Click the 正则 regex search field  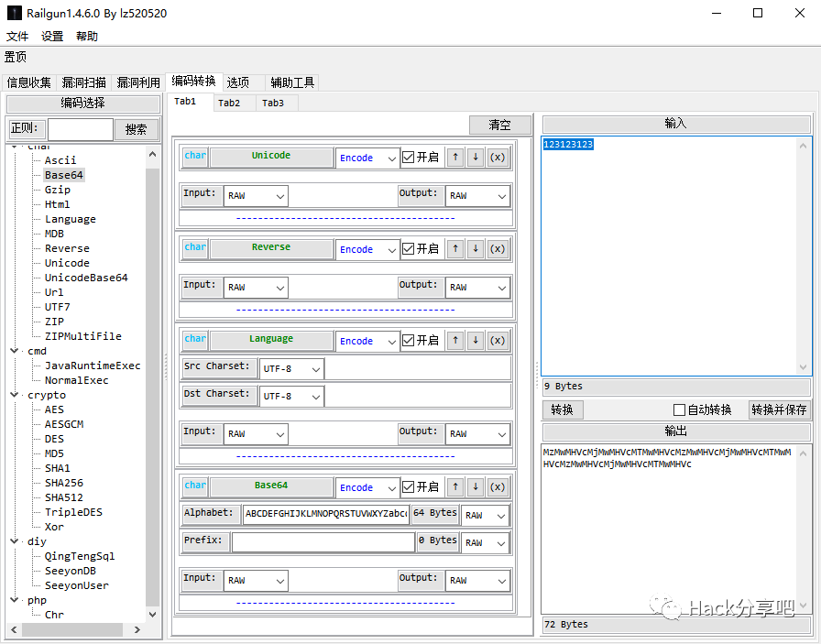[x=81, y=129]
